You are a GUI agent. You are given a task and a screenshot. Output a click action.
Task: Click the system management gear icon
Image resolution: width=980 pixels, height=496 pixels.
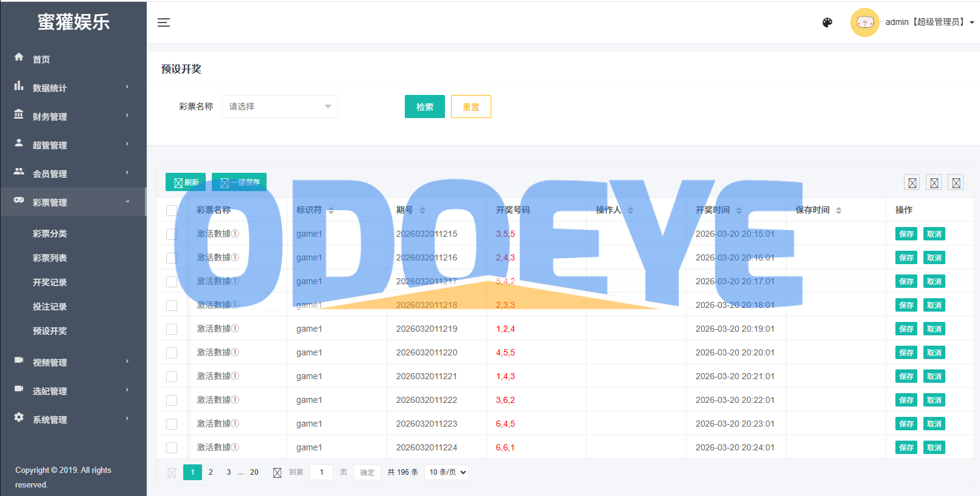click(x=19, y=417)
